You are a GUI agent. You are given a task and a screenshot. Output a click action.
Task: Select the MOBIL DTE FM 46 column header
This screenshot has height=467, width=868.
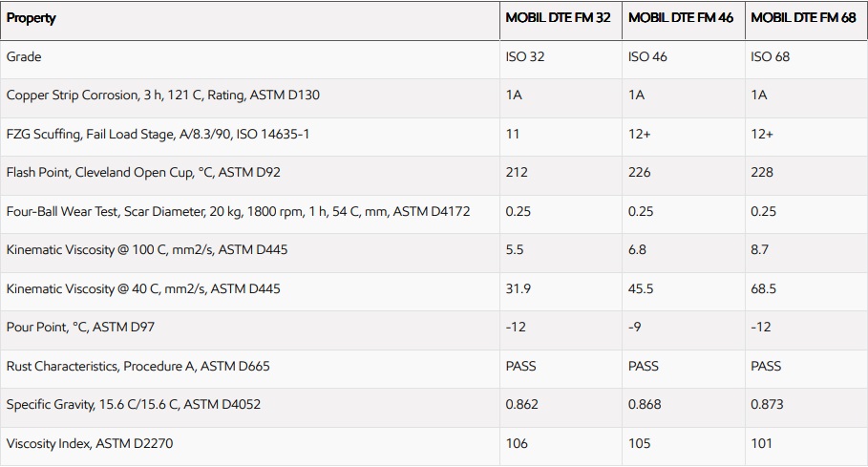pyautogui.click(x=681, y=18)
